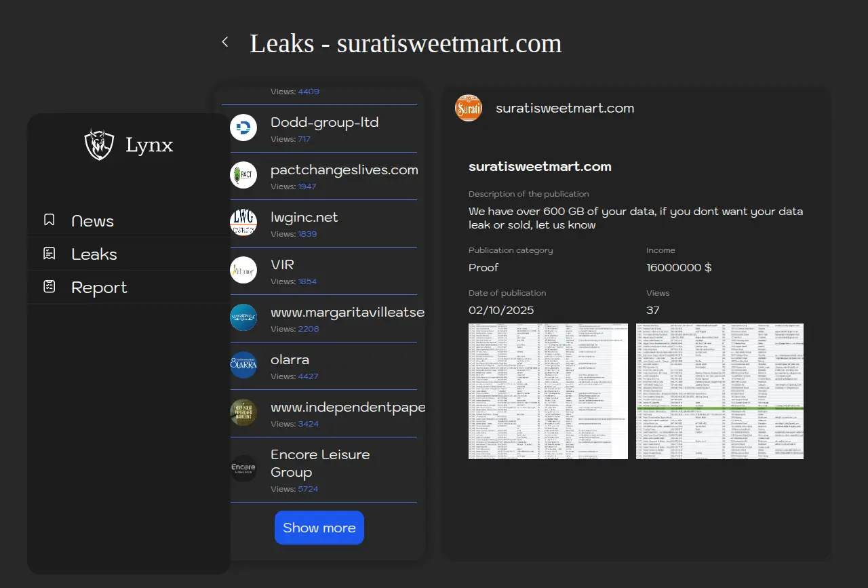Click the Dodd-group-ltd logo icon
868x588 pixels.
coord(243,128)
